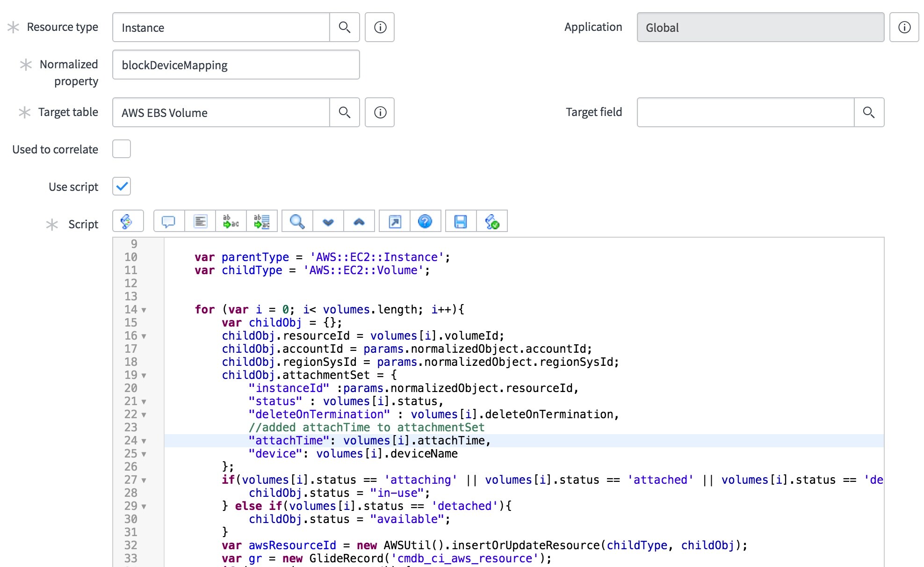Collapse the attachmentSet block at line 19

point(144,376)
